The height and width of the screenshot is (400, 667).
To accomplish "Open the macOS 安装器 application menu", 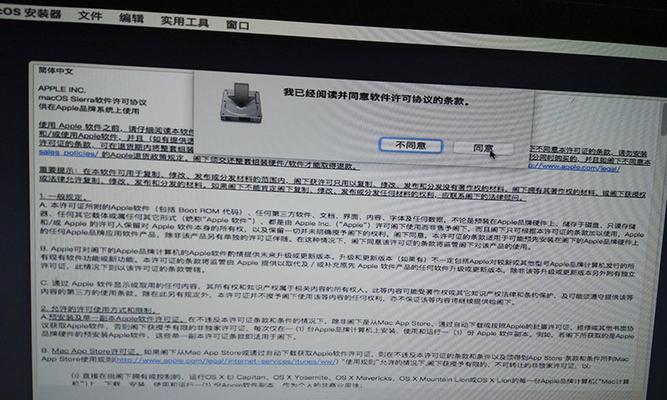I will (x=31, y=12).
